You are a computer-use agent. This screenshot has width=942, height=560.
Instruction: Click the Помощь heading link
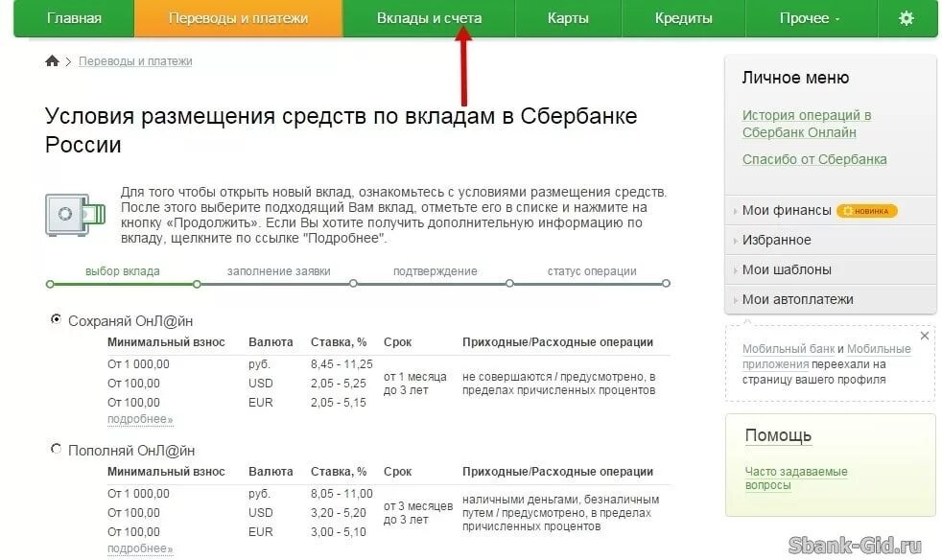tap(778, 435)
